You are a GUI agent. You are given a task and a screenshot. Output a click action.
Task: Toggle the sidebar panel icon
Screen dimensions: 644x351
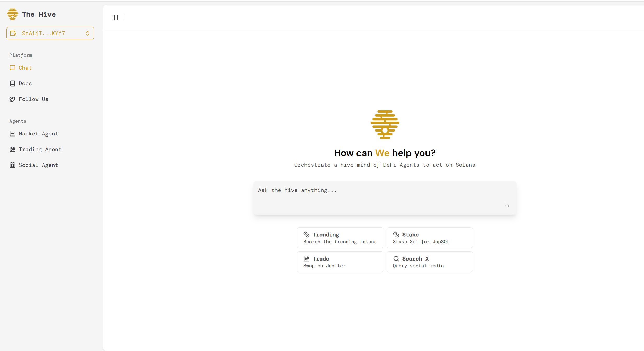(x=115, y=18)
